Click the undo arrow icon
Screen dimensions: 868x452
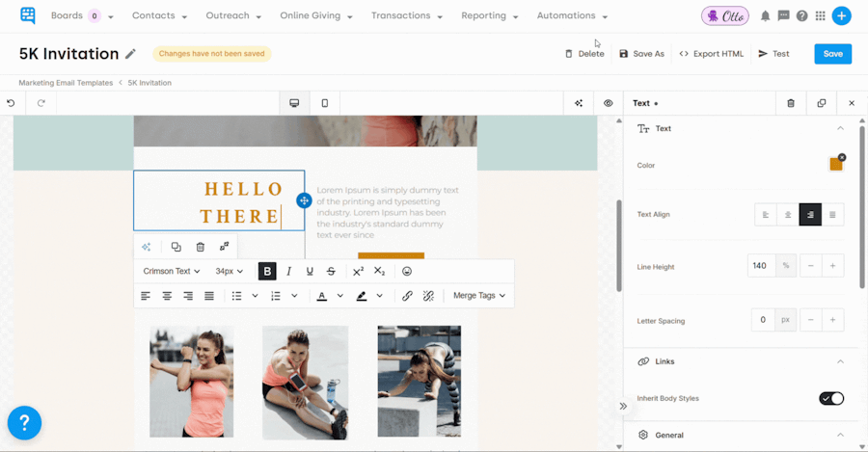[x=11, y=103]
